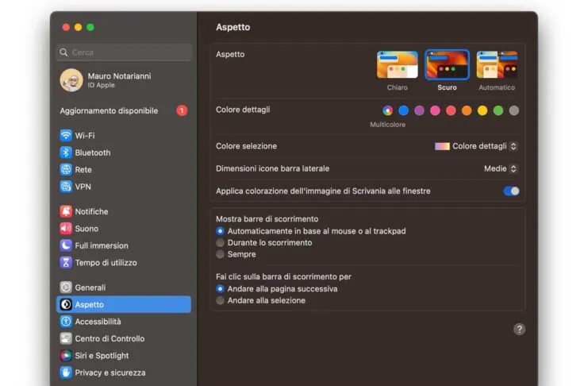588x386 pixels.
Task: Click the search magnifier icon
Action: (63, 52)
